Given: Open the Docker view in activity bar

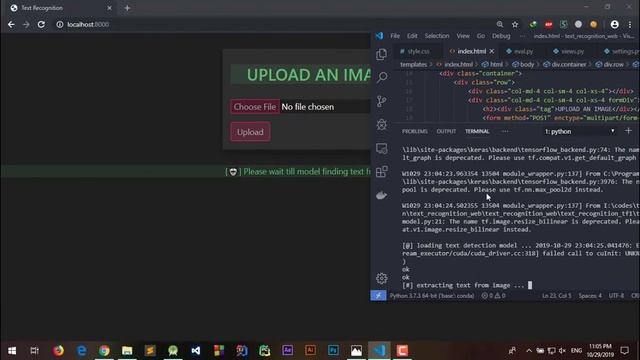Looking at the screenshot, I should pyautogui.click(x=382, y=196).
